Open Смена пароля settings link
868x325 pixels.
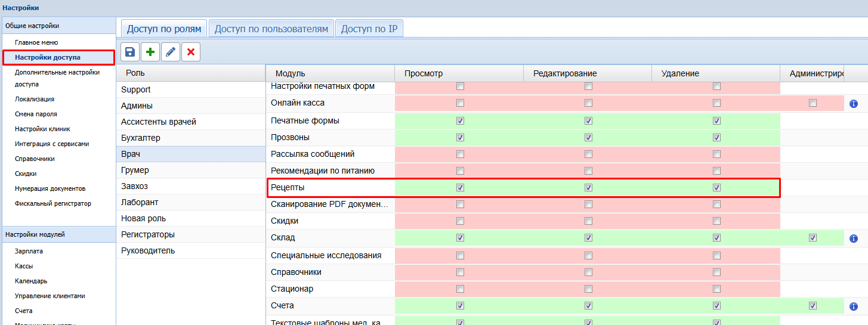[36, 114]
